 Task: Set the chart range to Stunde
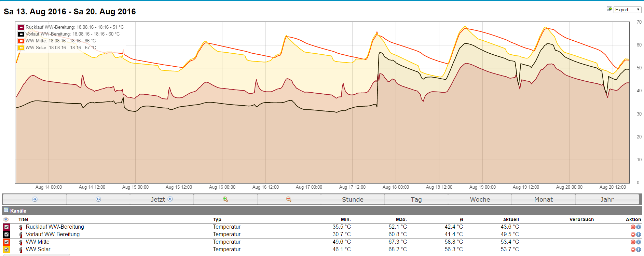(x=353, y=199)
